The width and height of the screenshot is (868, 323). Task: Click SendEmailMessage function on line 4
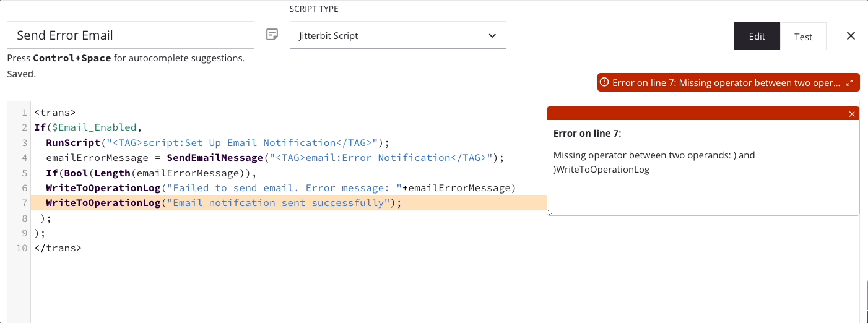point(215,157)
